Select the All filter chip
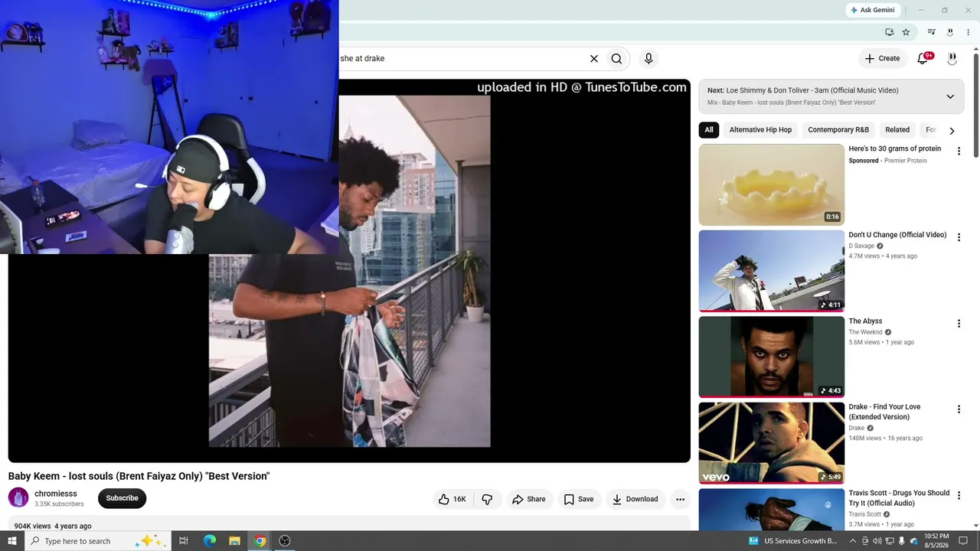980x551 pixels. point(709,130)
